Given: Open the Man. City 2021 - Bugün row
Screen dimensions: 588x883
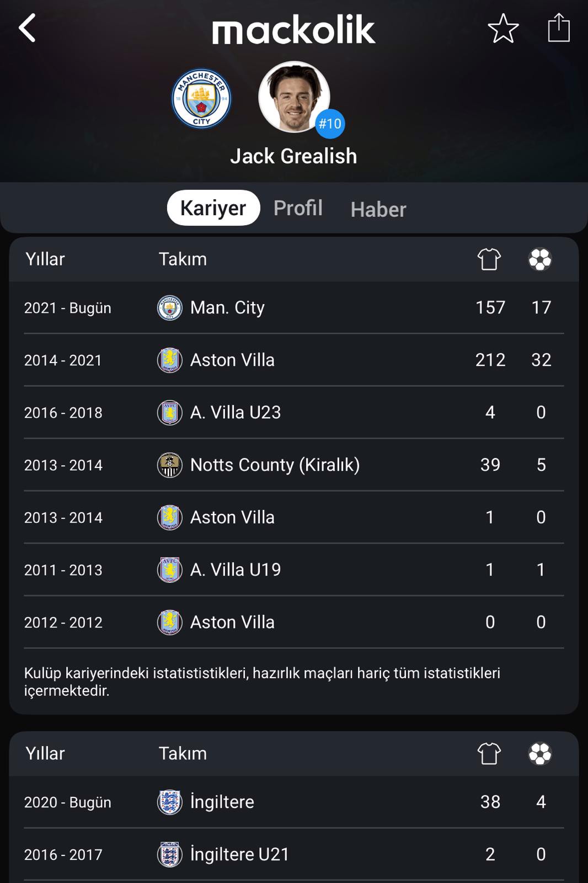Looking at the screenshot, I should [294, 307].
